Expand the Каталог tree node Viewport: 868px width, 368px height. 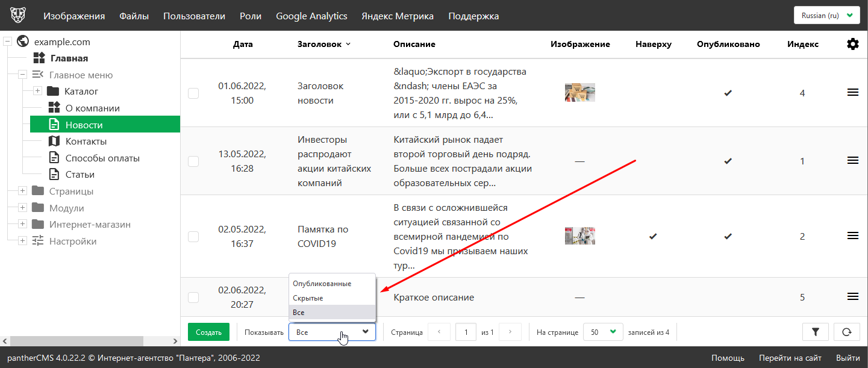pos(37,91)
